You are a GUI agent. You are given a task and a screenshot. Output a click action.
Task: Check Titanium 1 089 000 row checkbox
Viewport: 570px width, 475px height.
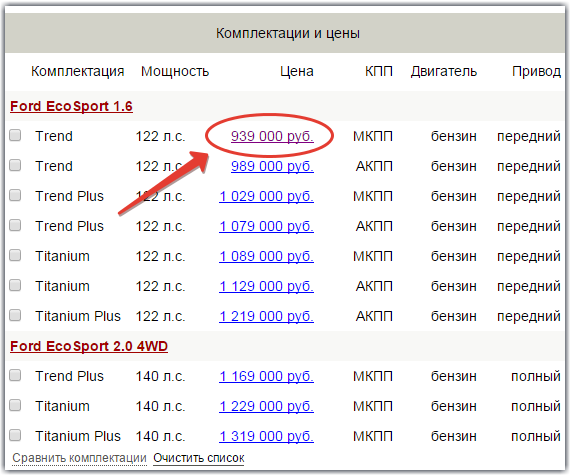tap(15, 255)
